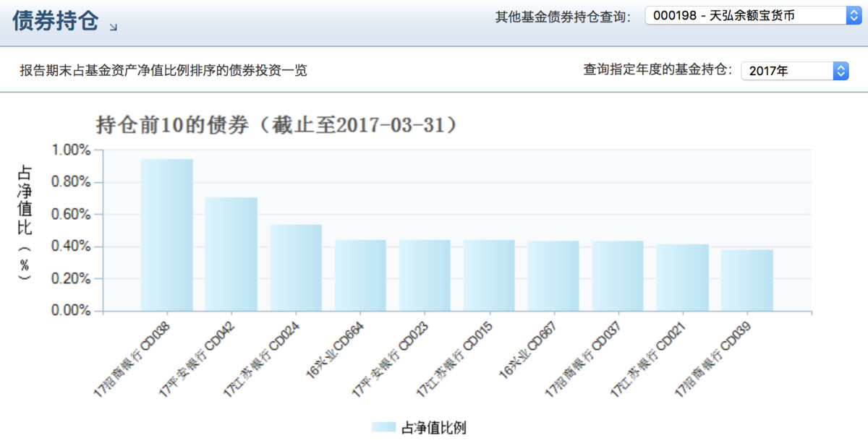Select the 17江苏银行CD021 bar
This screenshot has height=446, width=868.
click(683, 278)
